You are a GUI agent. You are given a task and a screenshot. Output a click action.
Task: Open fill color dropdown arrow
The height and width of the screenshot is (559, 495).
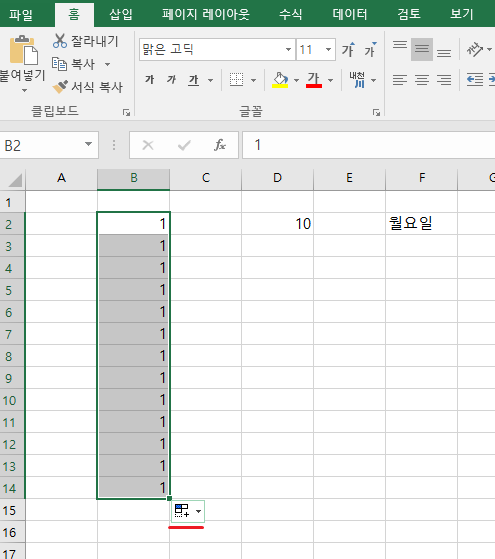point(296,80)
